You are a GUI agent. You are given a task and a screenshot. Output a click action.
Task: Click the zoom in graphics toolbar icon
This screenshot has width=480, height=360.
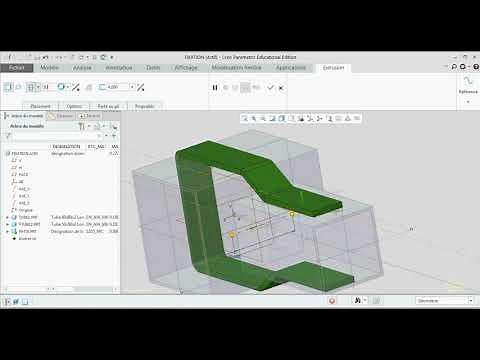click(254, 118)
